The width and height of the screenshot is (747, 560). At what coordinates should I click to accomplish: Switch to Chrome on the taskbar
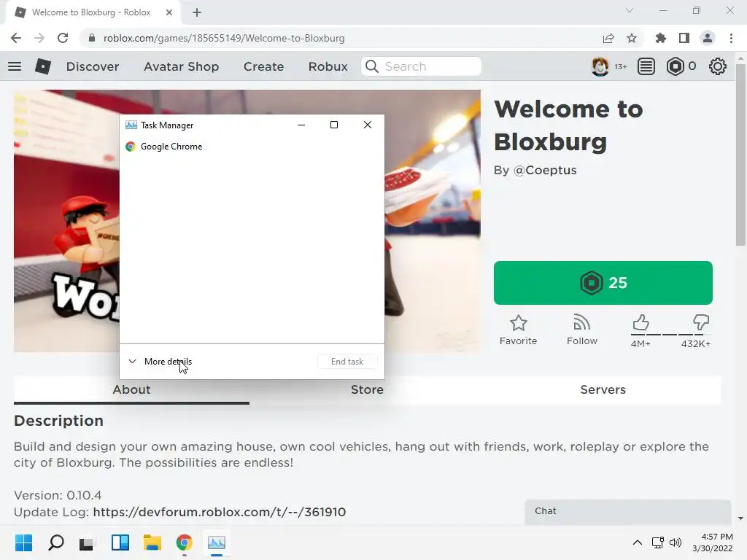[x=185, y=542]
